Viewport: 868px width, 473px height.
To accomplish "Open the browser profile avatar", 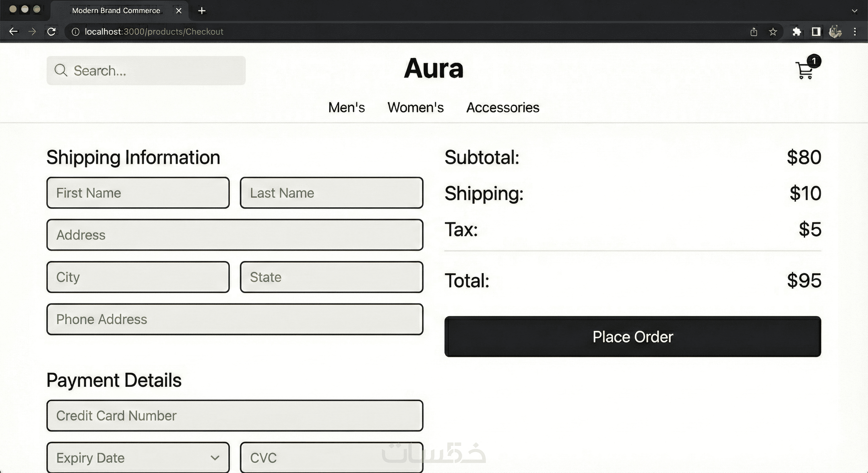I will 835,32.
